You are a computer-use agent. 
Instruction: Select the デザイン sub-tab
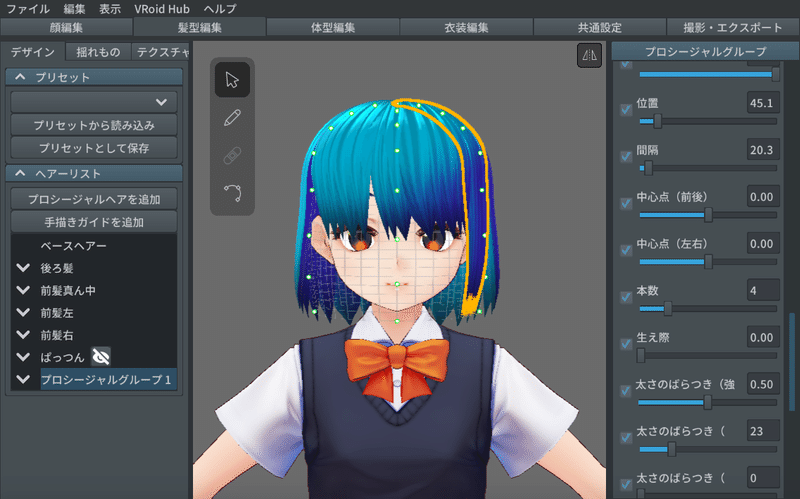coord(33,52)
